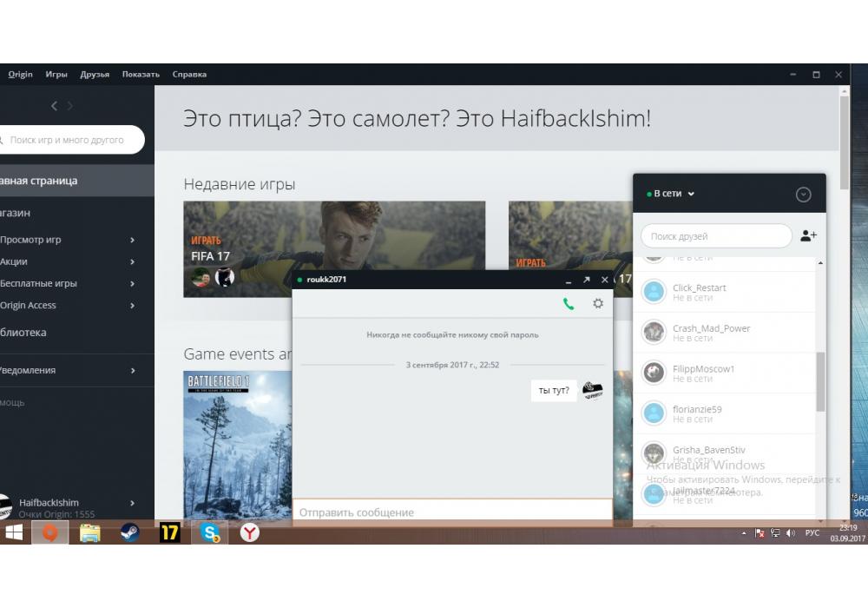Viewport: 868px width, 608px height.
Task: Minimize the roukk2071 chat window
Action: [x=568, y=281]
